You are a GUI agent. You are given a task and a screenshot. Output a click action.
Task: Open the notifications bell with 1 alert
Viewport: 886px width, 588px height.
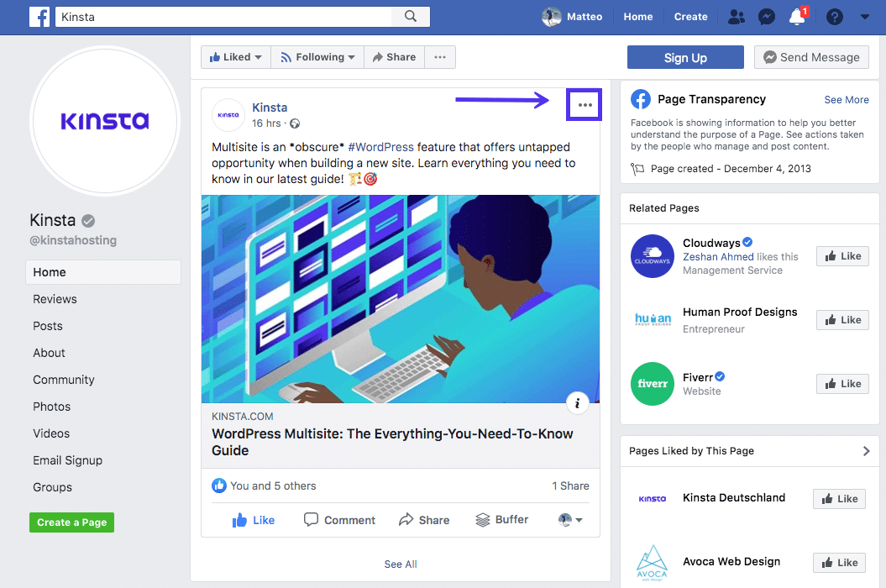(x=796, y=16)
